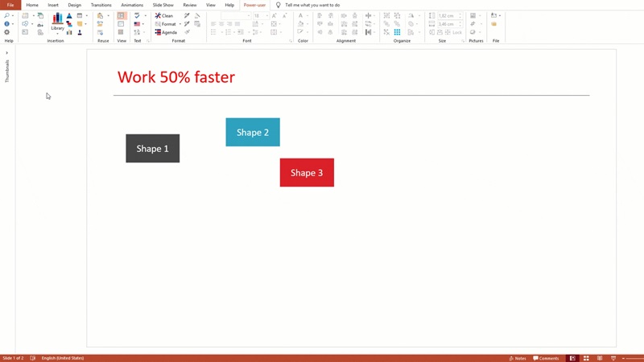Click the picture icon in Pictures group
The width and height of the screenshot is (644, 362).
point(473,15)
